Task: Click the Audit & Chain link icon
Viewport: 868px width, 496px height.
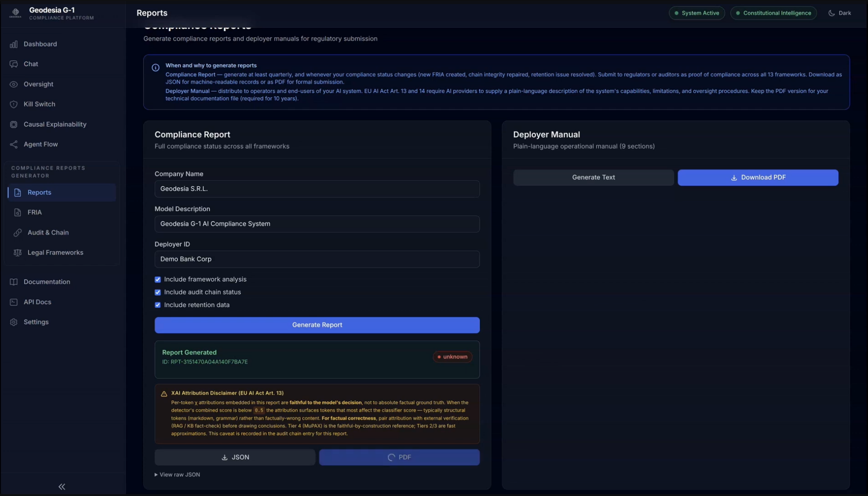Action: tap(18, 233)
